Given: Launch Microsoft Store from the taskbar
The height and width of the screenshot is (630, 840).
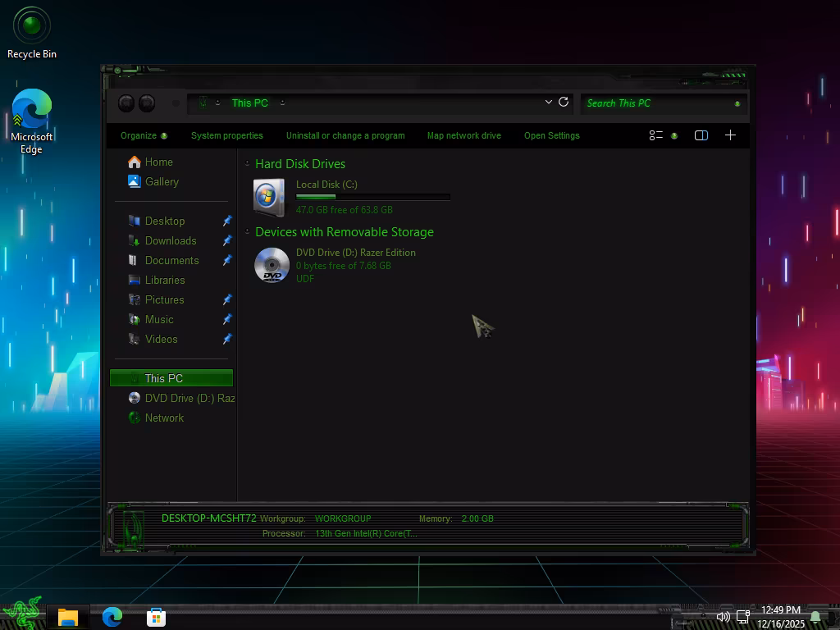Looking at the screenshot, I should [156, 617].
